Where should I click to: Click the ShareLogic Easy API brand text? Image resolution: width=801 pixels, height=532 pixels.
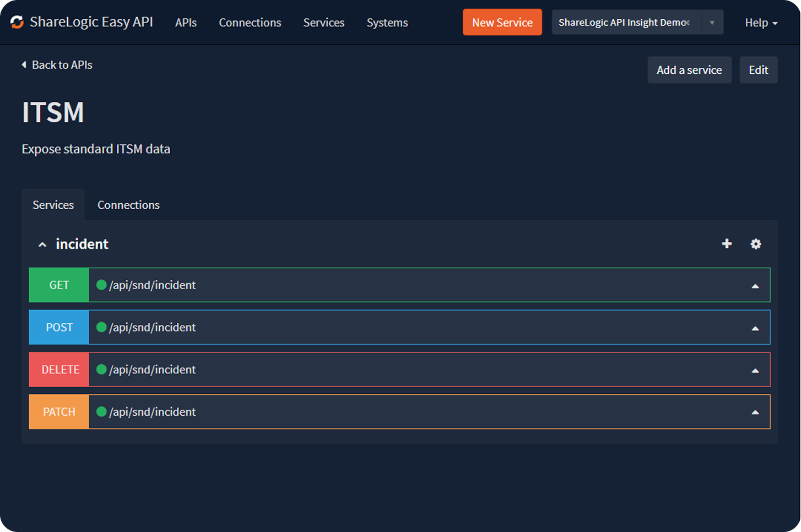(91, 22)
